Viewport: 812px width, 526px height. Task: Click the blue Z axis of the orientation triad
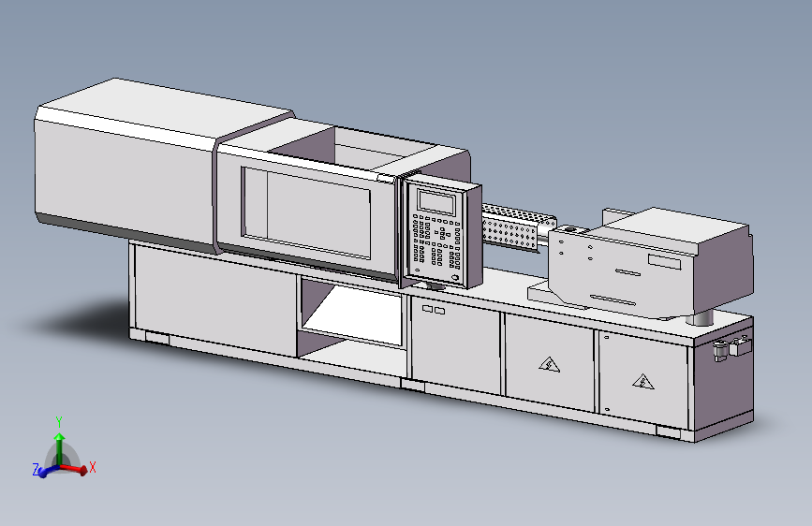pos(48,471)
